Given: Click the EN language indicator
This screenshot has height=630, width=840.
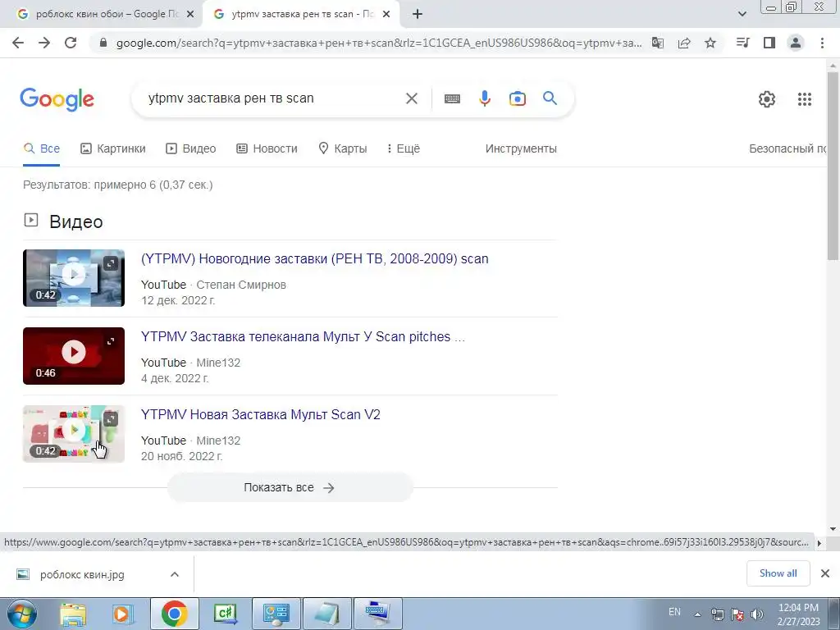Looking at the screenshot, I should (674, 612).
